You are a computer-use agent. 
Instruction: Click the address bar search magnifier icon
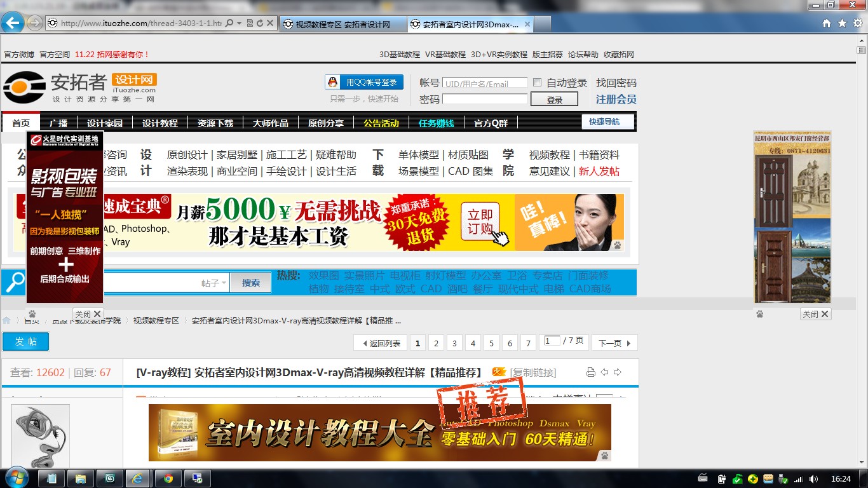pyautogui.click(x=229, y=24)
